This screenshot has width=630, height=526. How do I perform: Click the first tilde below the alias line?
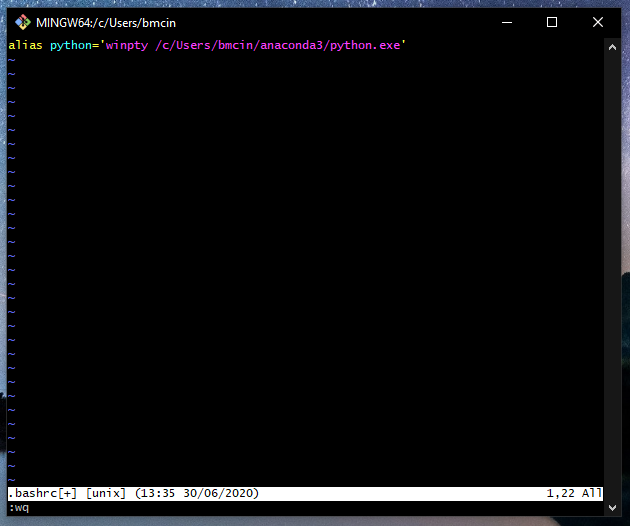(x=12, y=60)
